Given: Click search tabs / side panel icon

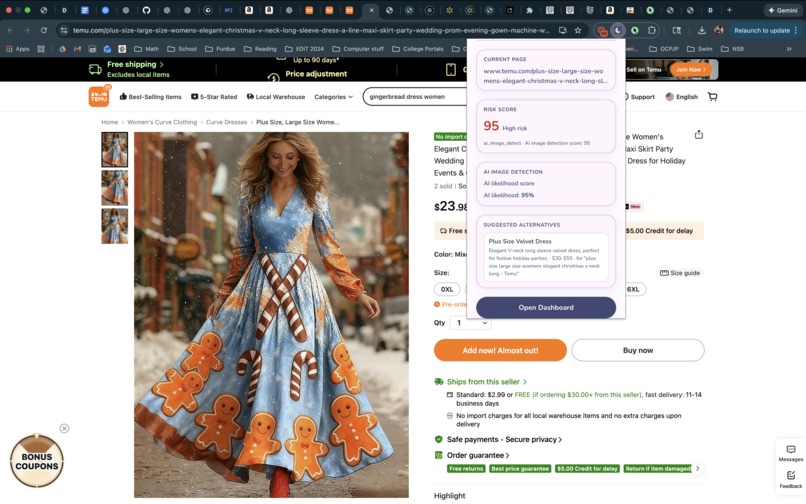Looking at the screenshot, I should [677, 30].
